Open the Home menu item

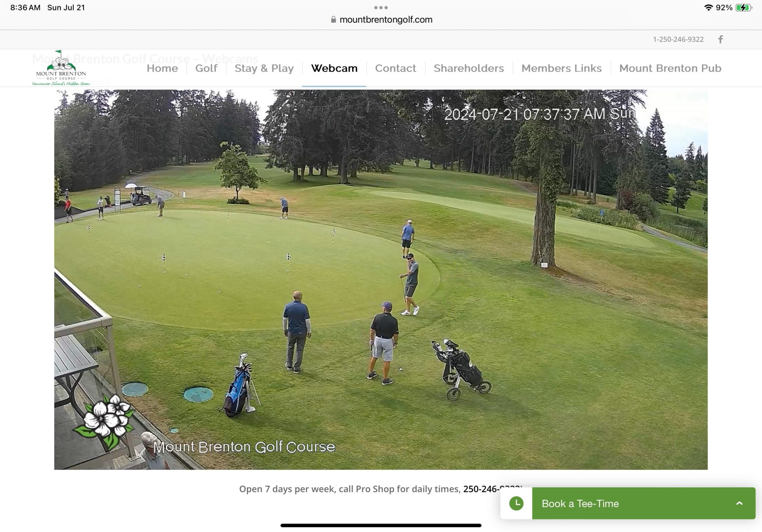point(162,68)
